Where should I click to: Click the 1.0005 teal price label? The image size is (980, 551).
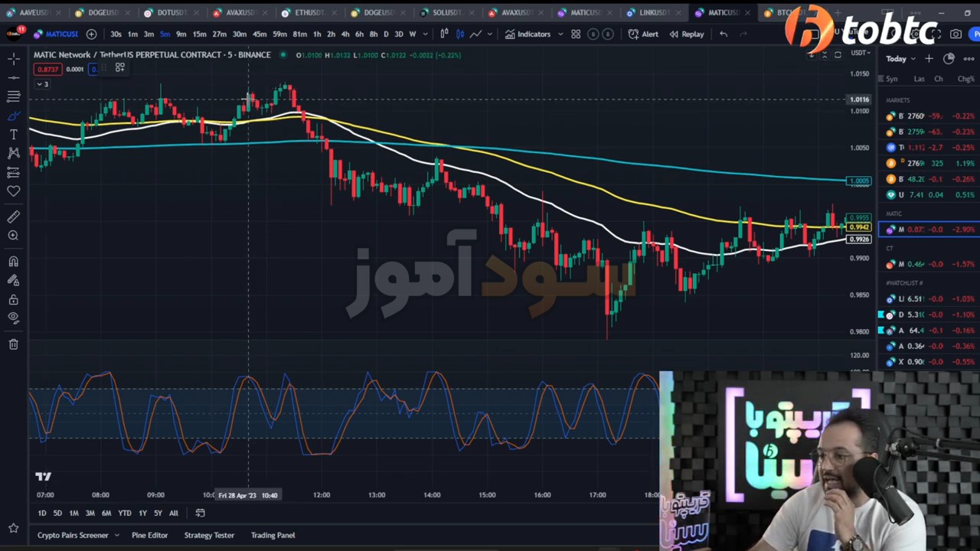(x=859, y=181)
